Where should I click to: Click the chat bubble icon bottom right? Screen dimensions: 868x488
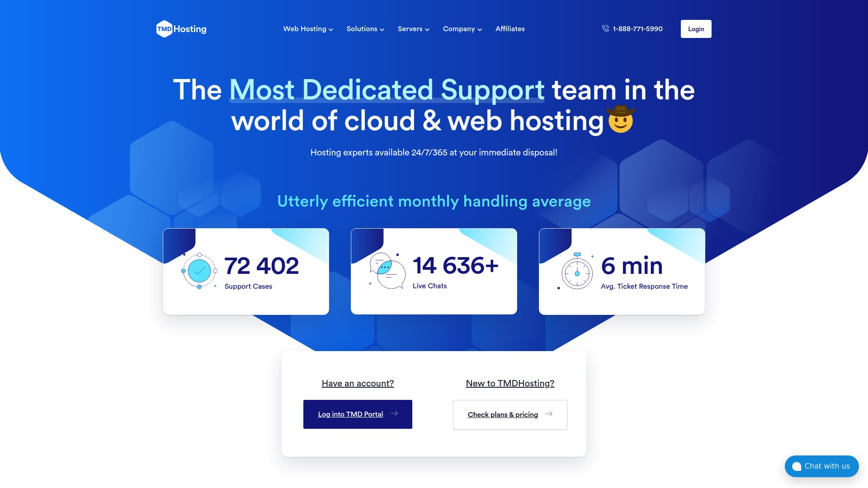point(796,466)
